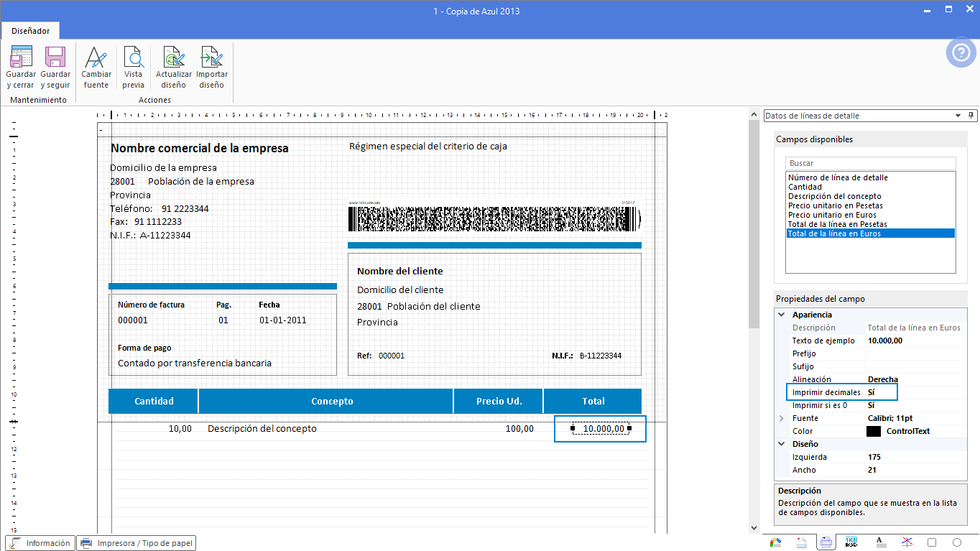Select the 1KB barcode icon in the bottom toolbar
The height and width of the screenshot is (551, 980).
(851, 542)
